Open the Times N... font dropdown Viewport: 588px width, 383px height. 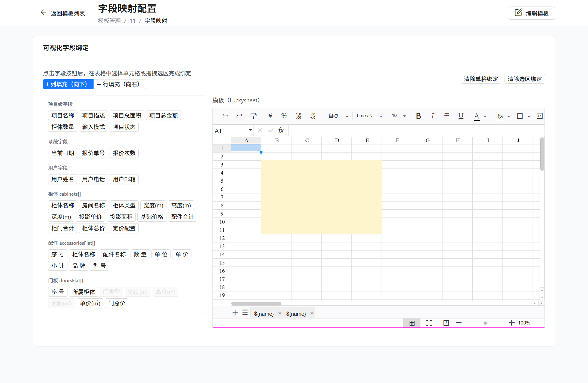pyautogui.click(x=370, y=116)
